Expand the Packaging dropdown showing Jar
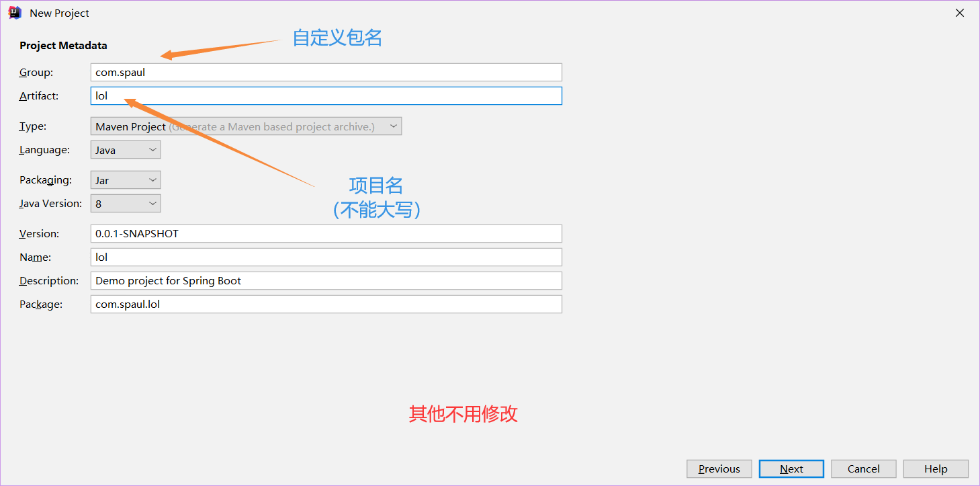The image size is (980, 486). [x=126, y=180]
